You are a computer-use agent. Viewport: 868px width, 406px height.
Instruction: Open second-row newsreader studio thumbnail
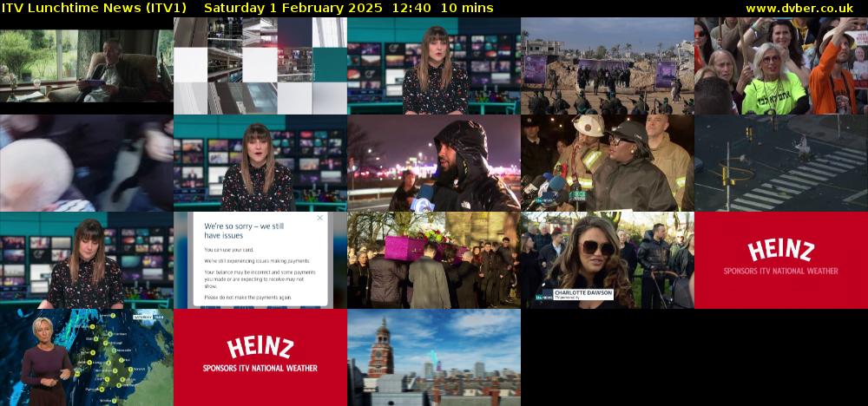point(260,163)
